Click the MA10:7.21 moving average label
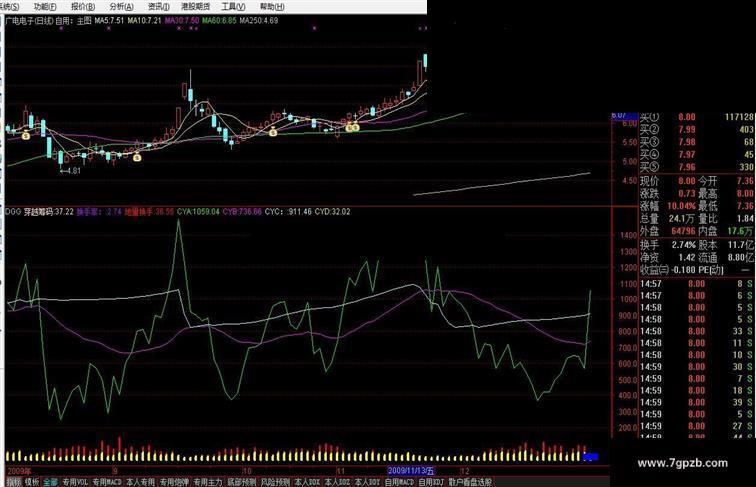 tap(144, 21)
